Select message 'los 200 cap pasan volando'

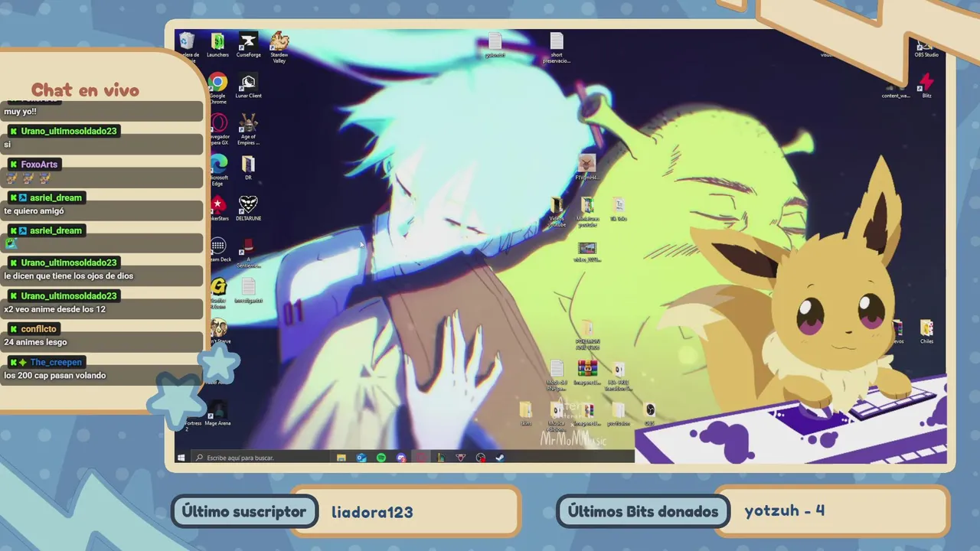(55, 375)
